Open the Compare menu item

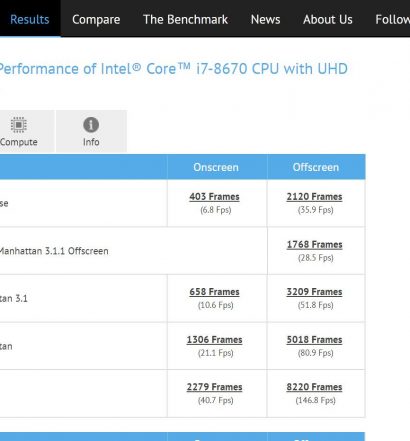[x=96, y=19]
